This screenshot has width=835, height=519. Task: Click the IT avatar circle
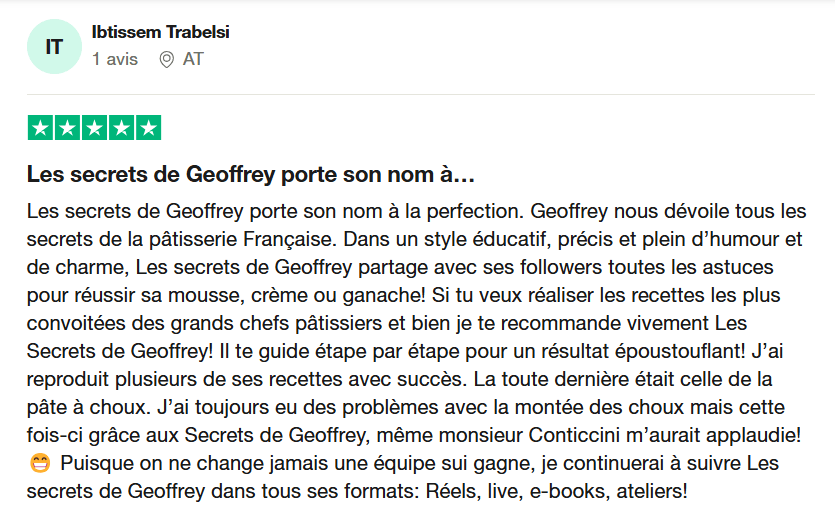(54, 46)
